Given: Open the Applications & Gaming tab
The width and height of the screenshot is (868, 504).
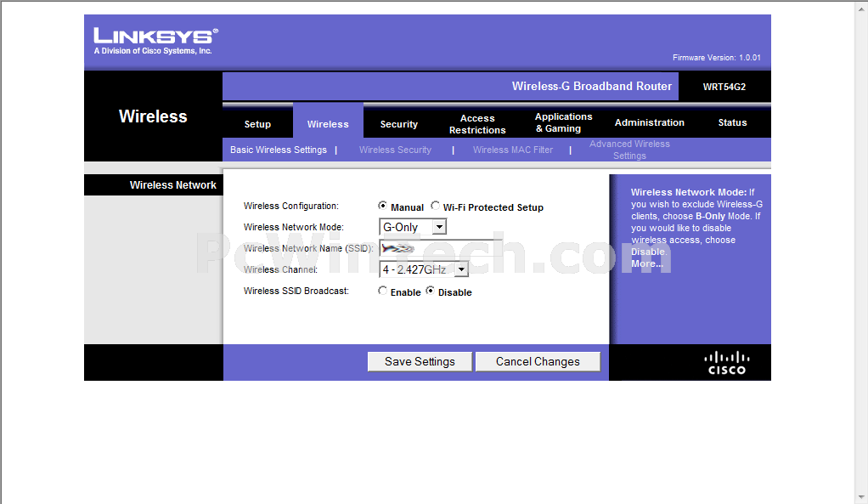Looking at the screenshot, I should click(x=564, y=122).
